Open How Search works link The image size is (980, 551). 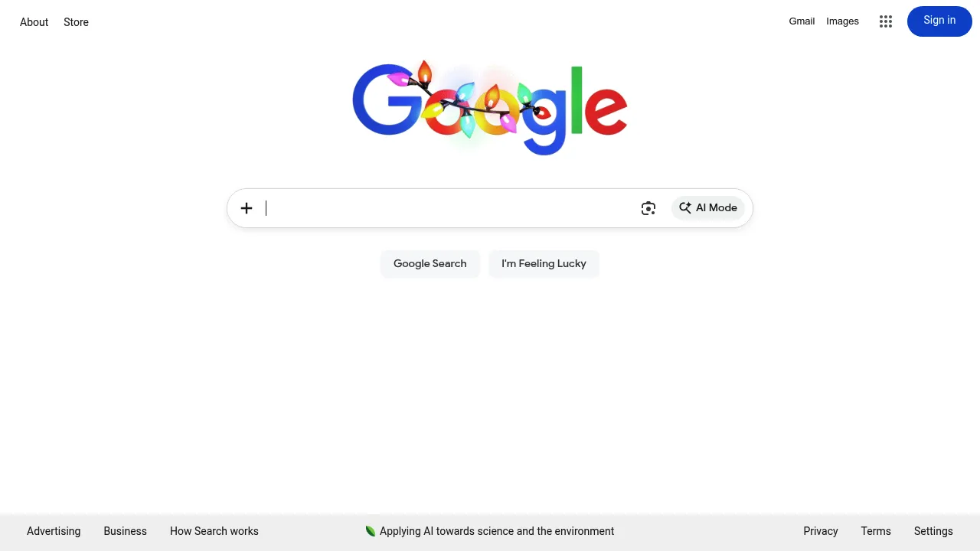[x=214, y=531]
